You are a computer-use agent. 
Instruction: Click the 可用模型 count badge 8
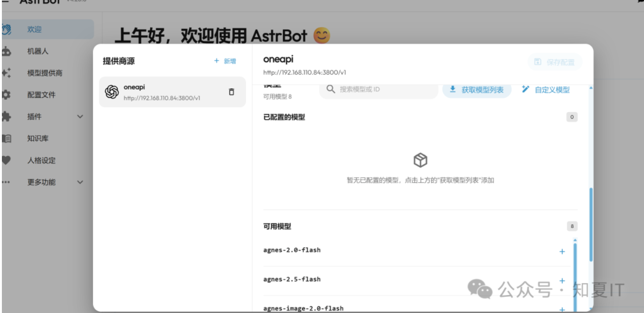(572, 226)
